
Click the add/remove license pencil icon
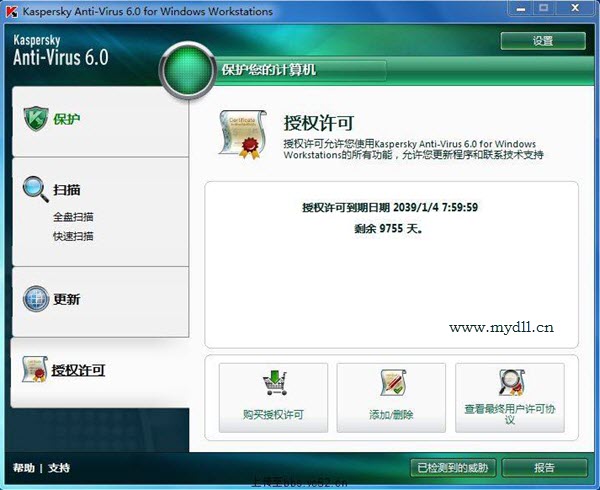pos(393,383)
